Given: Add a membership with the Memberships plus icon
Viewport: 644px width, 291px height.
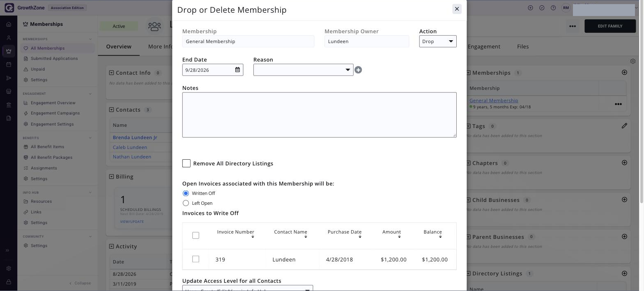Looking at the screenshot, I should coord(624,72).
